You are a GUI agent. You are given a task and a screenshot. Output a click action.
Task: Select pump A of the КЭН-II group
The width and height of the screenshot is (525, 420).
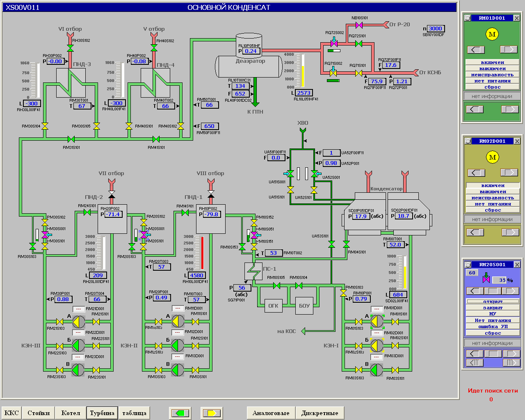point(178,321)
